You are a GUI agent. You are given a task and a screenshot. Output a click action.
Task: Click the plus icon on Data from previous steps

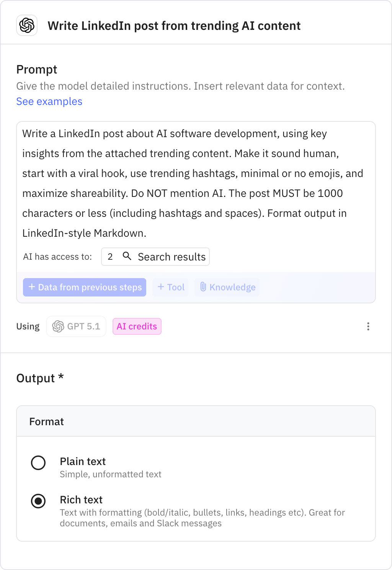(31, 287)
